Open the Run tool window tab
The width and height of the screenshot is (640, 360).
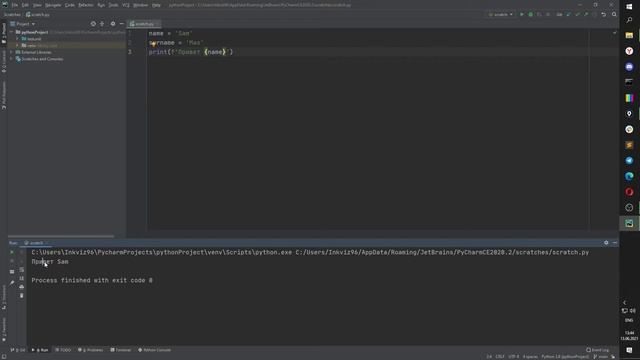click(40, 350)
